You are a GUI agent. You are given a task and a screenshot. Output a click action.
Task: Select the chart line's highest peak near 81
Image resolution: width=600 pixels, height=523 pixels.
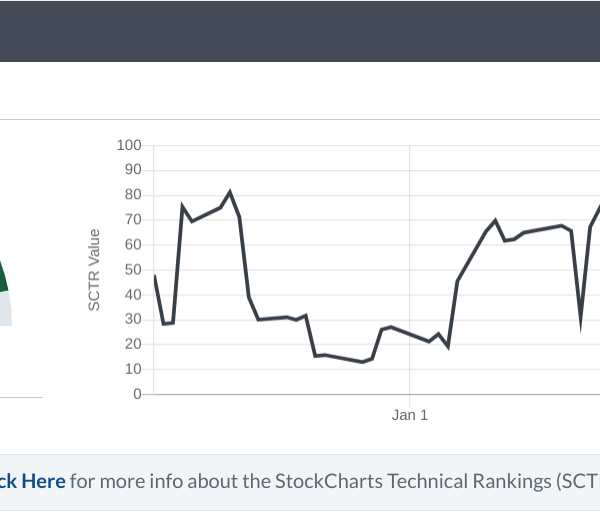coord(230,192)
